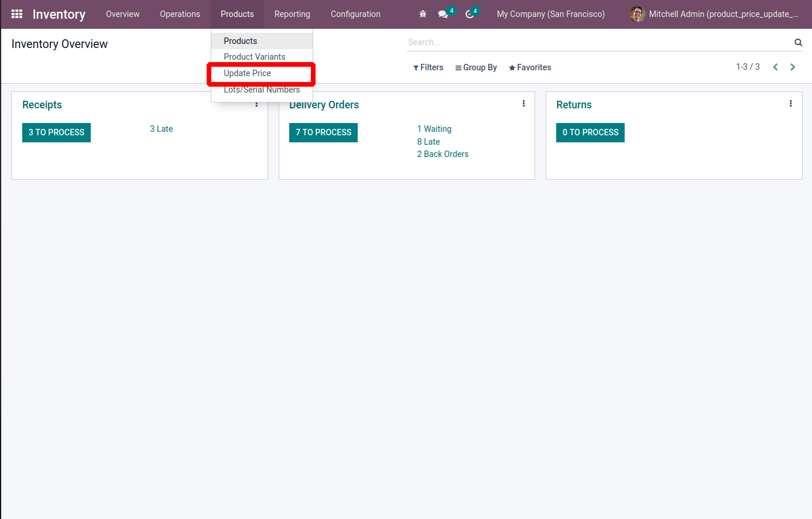Screen dimensions: 812x519
Task: Open the 2 Back Orders link
Action: [x=443, y=154]
